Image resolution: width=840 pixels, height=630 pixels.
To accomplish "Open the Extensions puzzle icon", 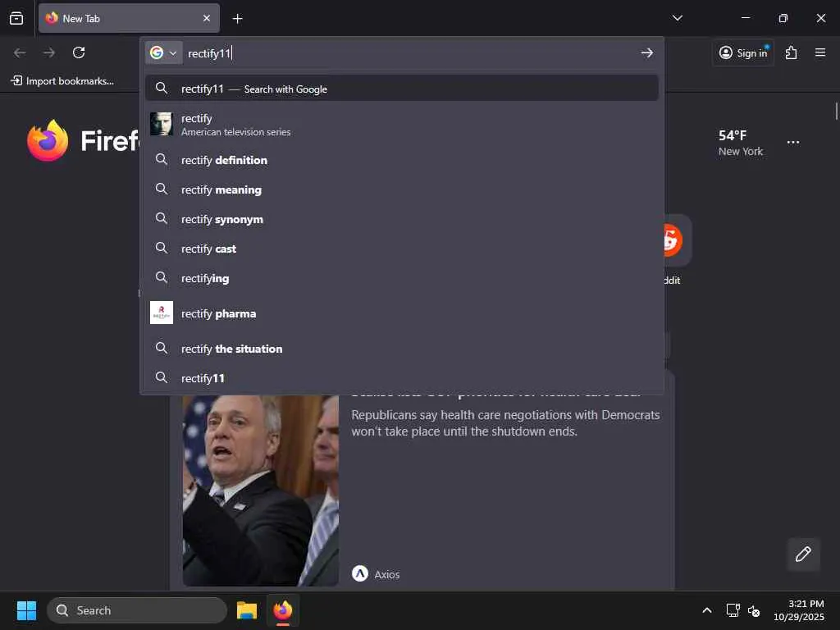I will pyautogui.click(x=792, y=52).
